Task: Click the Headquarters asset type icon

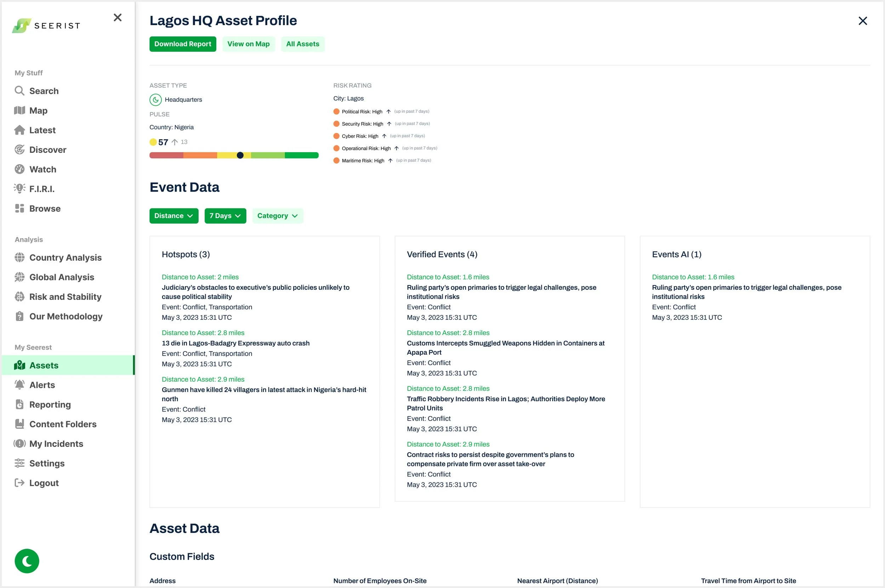Action: point(155,100)
